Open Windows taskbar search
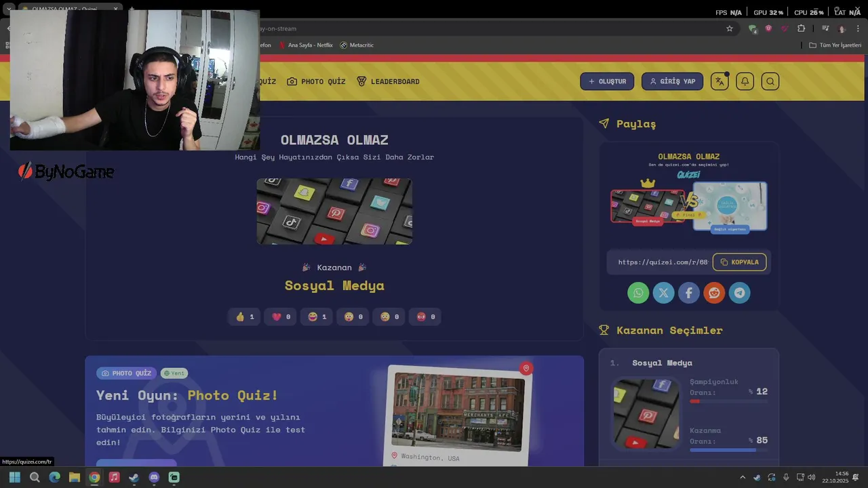 click(35, 477)
